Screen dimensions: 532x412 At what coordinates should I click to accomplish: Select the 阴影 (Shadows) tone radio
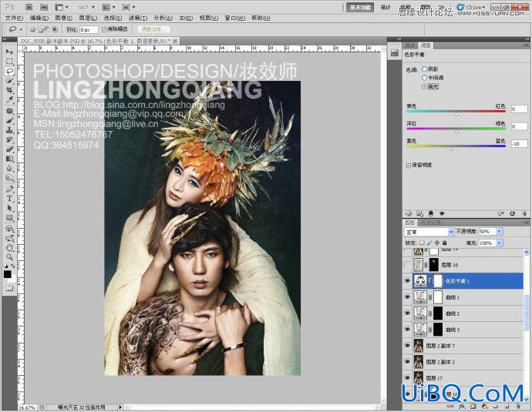[x=424, y=69]
